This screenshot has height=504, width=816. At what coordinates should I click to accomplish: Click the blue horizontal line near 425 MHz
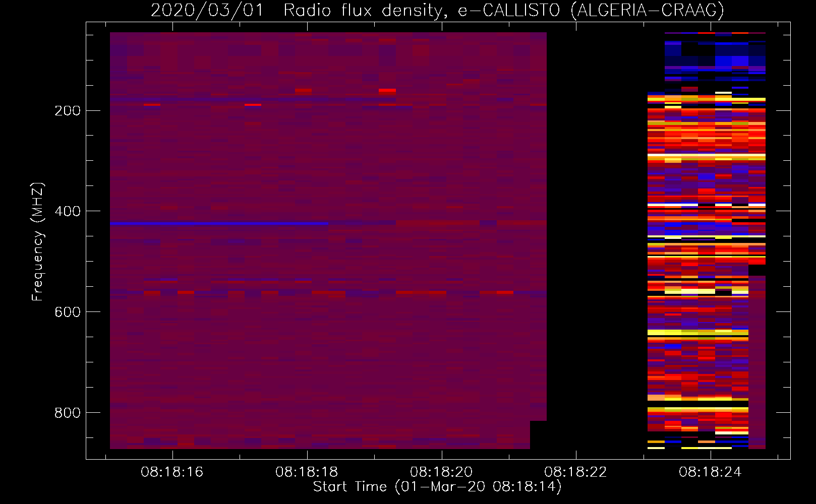219,223
